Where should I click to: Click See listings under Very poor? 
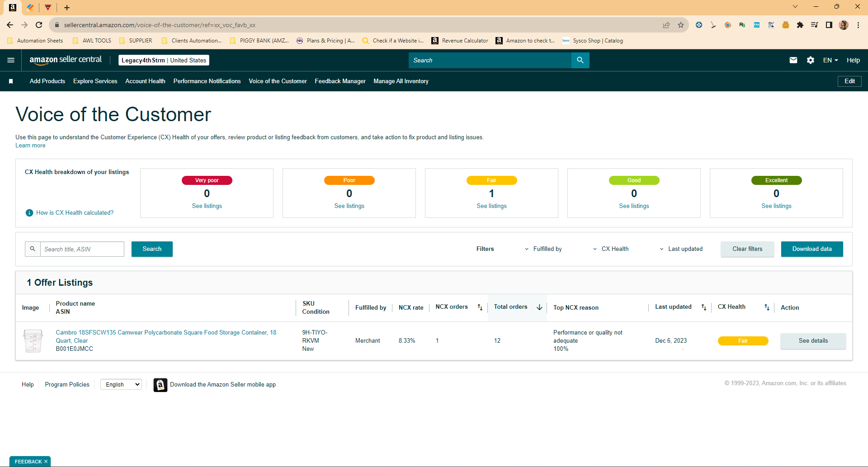coord(207,206)
